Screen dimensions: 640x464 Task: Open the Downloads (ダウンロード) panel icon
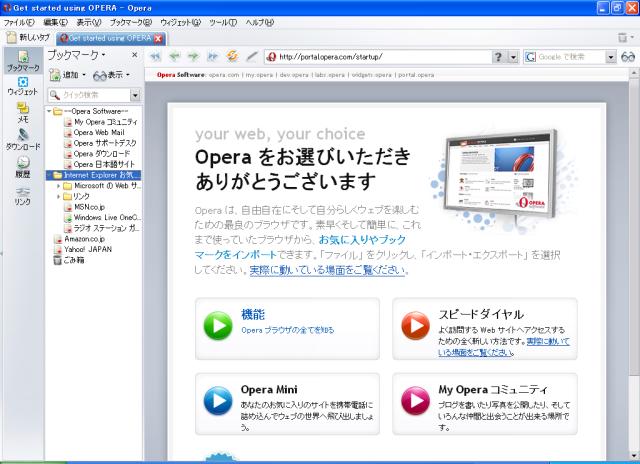coord(23,140)
